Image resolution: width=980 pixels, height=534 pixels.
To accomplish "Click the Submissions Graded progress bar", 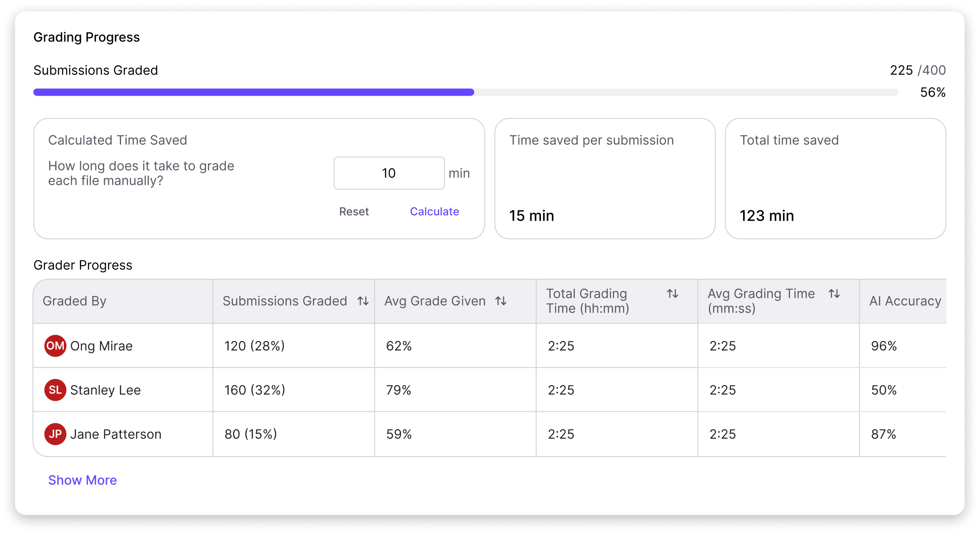I will 465,92.
